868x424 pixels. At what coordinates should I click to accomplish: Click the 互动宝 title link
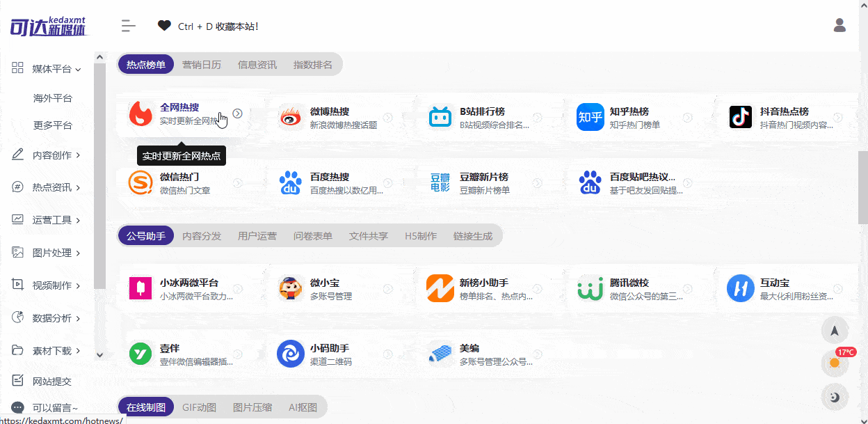point(774,283)
